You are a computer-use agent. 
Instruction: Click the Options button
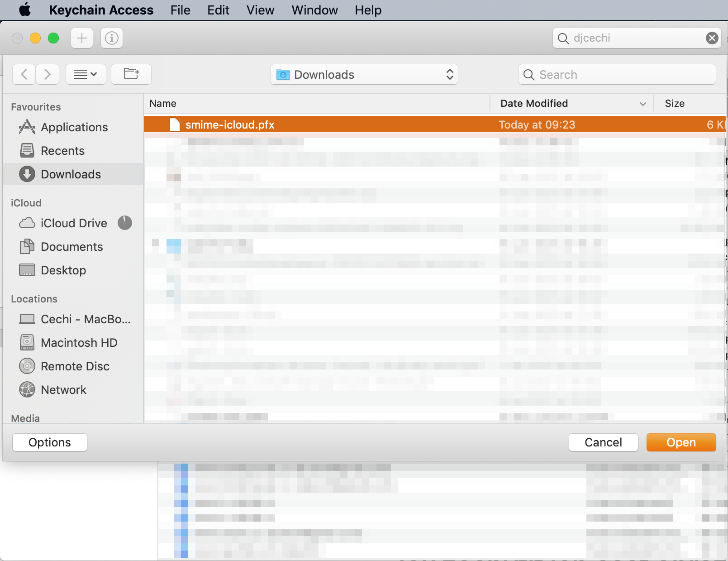[50, 442]
